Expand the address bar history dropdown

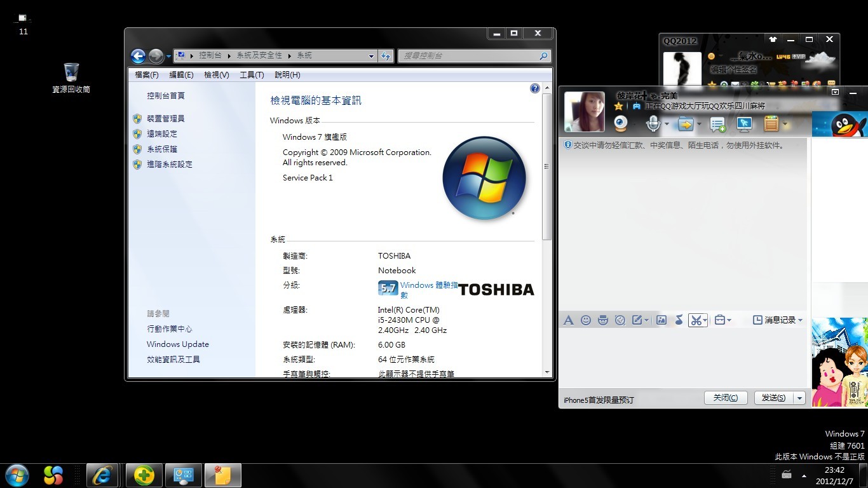point(372,56)
